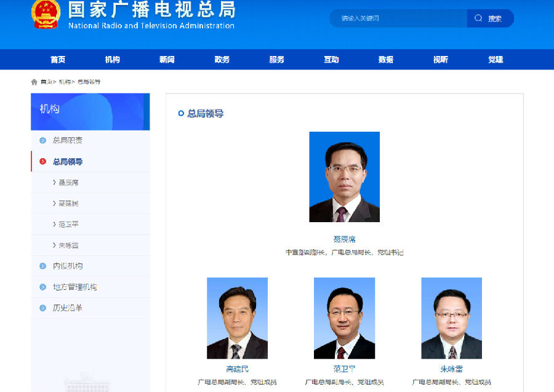Click "National Radio and Television Administration" subtitle
This screenshot has height=392, width=554.
(151, 25)
